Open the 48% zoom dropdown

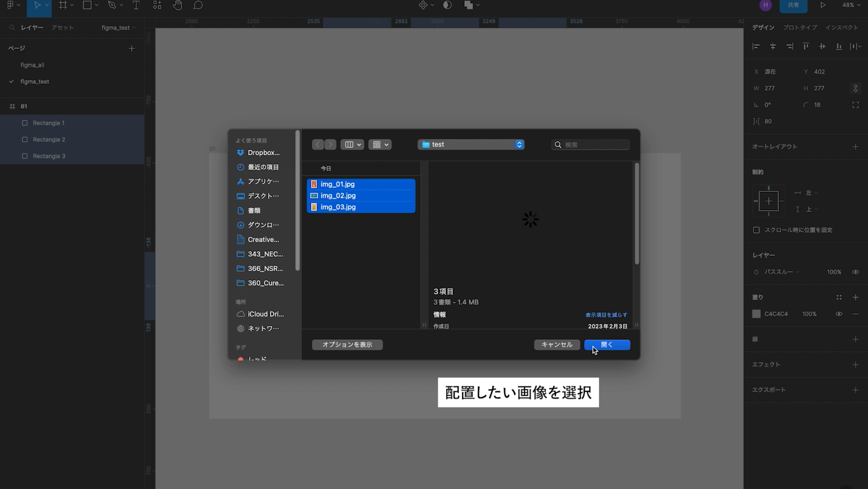tap(851, 5)
